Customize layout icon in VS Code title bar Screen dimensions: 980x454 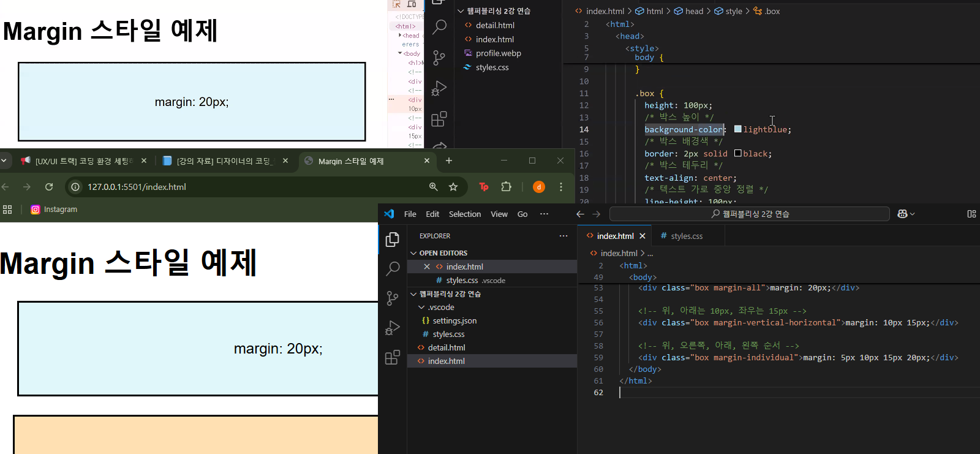tap(971, 214)
